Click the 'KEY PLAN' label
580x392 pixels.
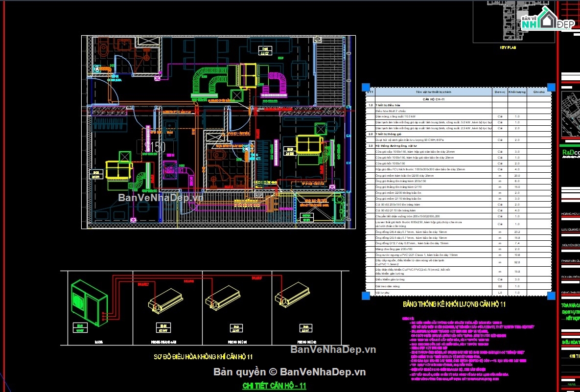click(x=508, y=47)
